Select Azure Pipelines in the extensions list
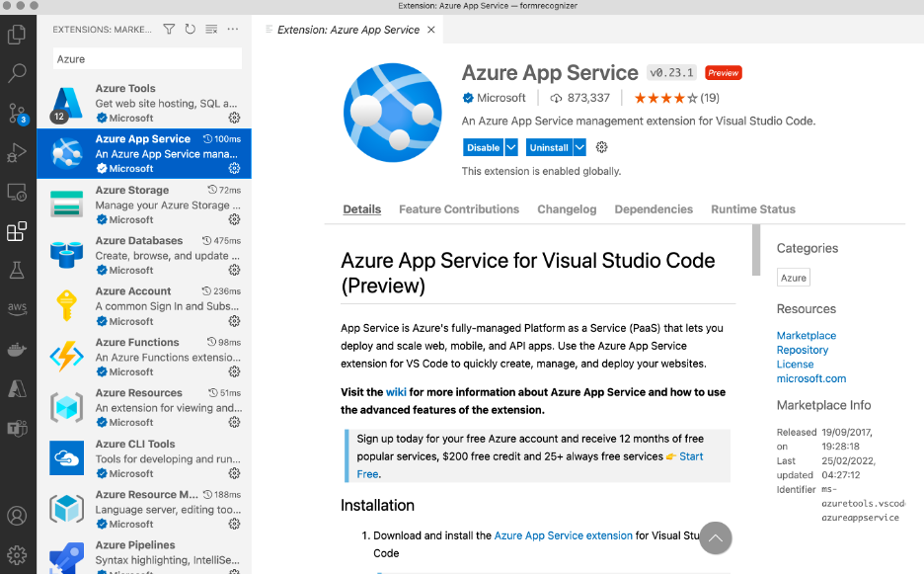The image size is (924, 575). pyautogui.click(x=144, y=556)
